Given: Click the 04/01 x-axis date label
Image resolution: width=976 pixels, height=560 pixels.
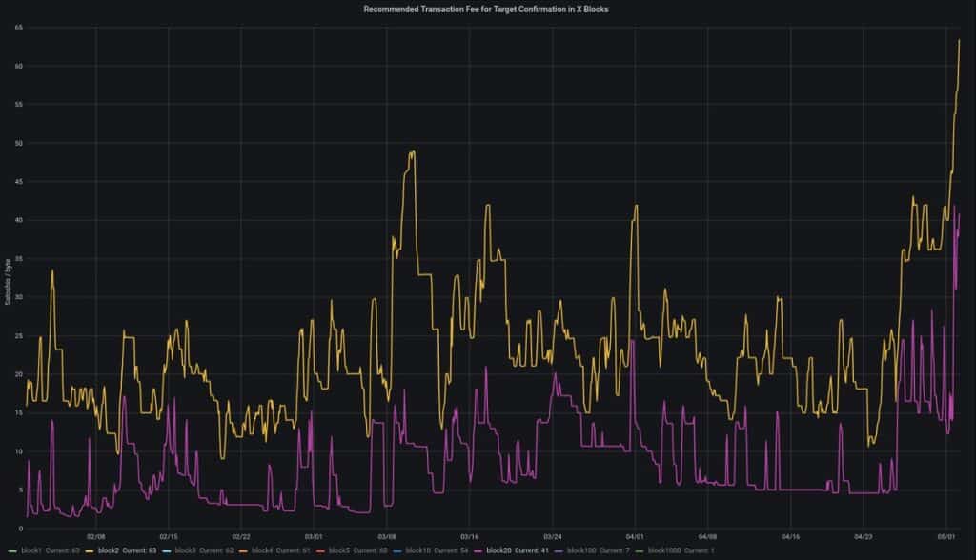Looking at the screenshot, I should click(x=635, y=537).
